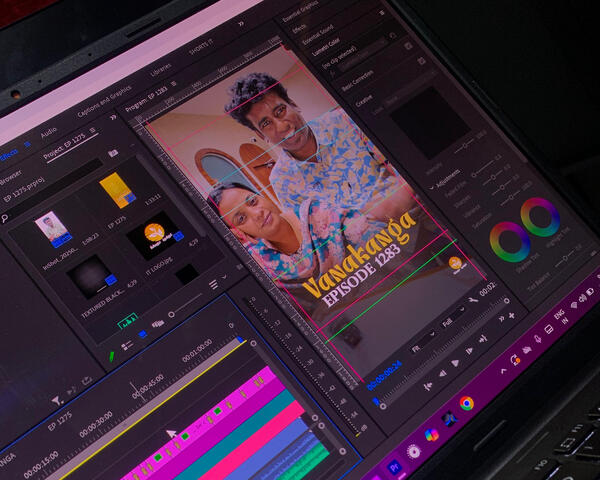Open the Copilot taskbar icon
The image size is (600, 480).
click(x=431, y=435)
